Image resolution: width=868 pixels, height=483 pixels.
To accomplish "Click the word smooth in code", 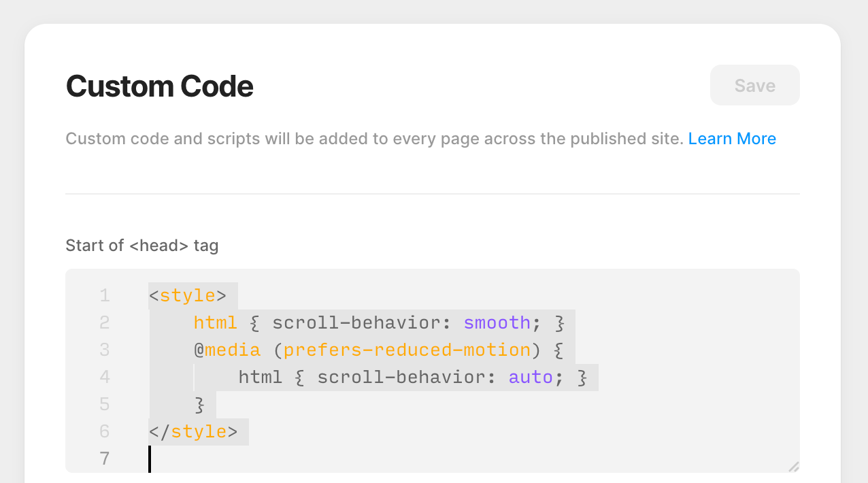I will pos(497,322).
